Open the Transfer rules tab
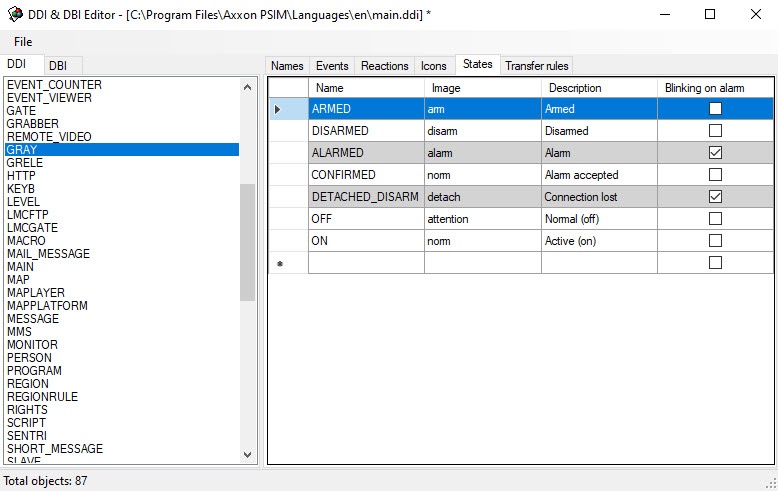 [536, 66]
